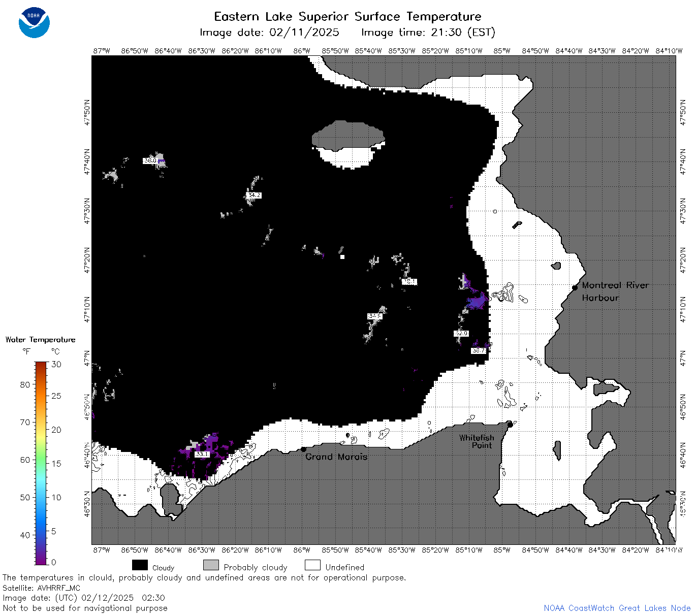The width and height of the screenshot is (696, 616).
Task: Click the 20 Celsius scale tick
Action: tap(56, 430)
